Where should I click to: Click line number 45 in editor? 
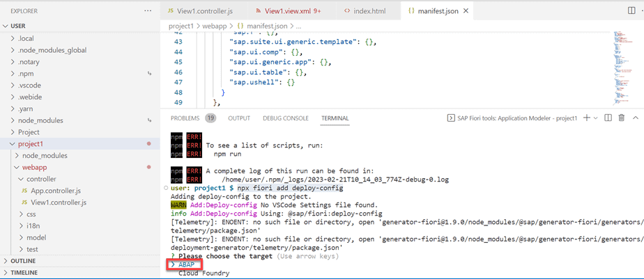[x=178, y=62]
